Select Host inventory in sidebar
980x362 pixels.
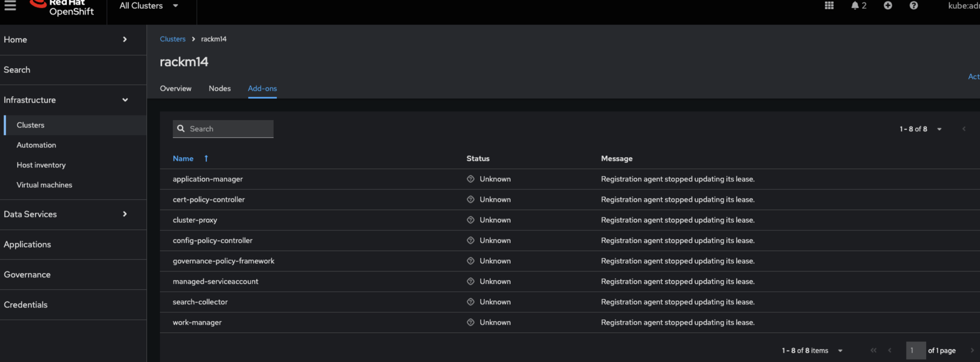[x=41, y=165]
